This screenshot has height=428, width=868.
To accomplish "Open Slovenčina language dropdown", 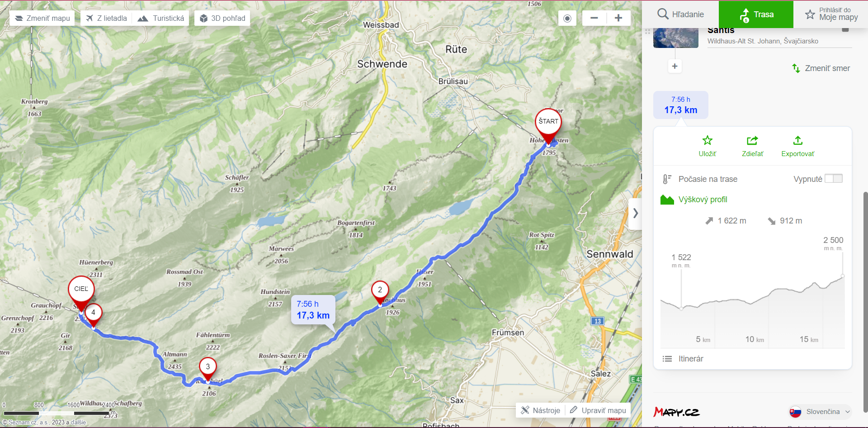I will [820, 412].
